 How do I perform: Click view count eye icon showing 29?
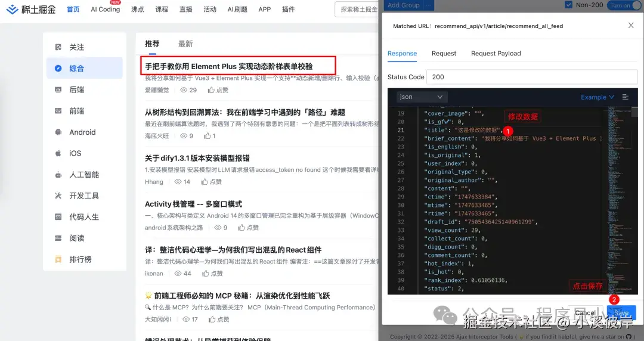184,90
